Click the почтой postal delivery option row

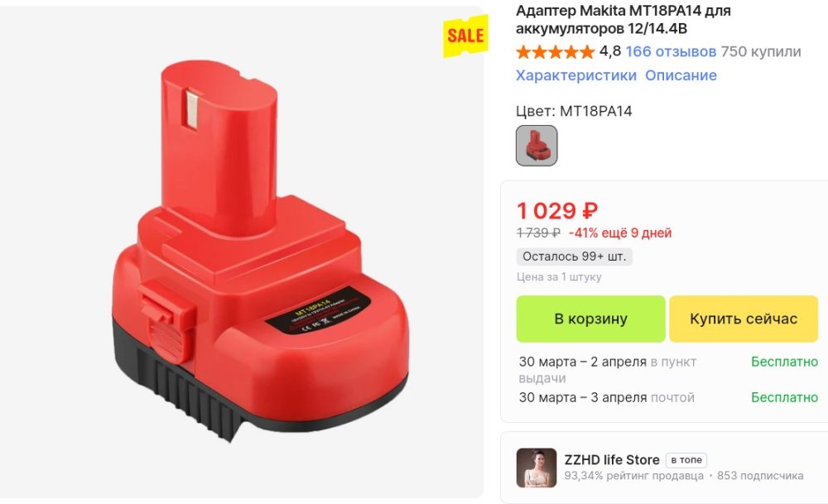(668, 397)
